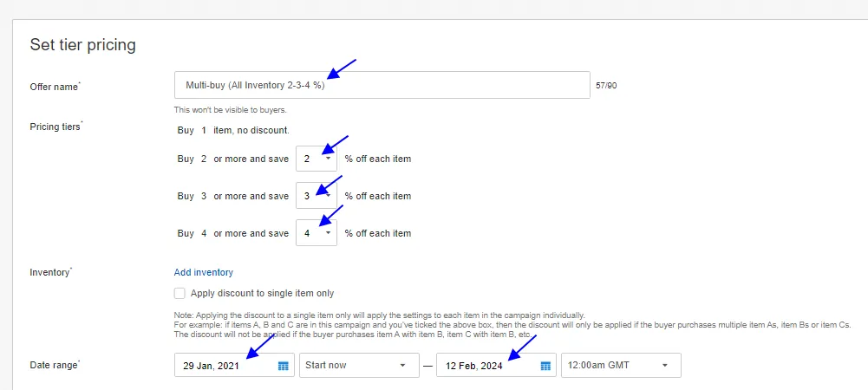Viewport: 868px width, 390px height.
Task: Open the end date calendar icon
Action: point(545,366)
